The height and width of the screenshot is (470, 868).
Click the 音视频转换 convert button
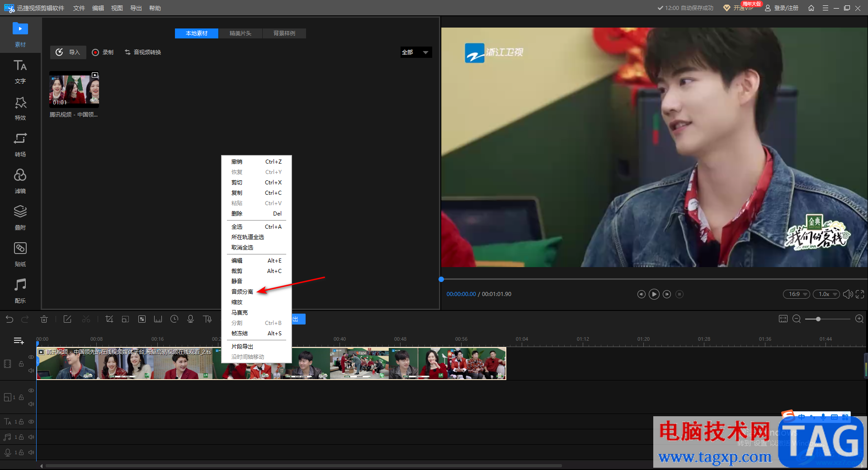(x=143, y=52)
